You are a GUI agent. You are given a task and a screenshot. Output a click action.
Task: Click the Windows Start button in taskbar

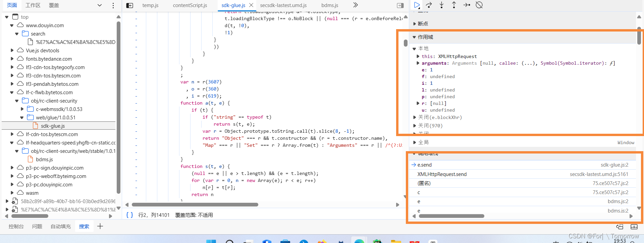pos(211,241)
